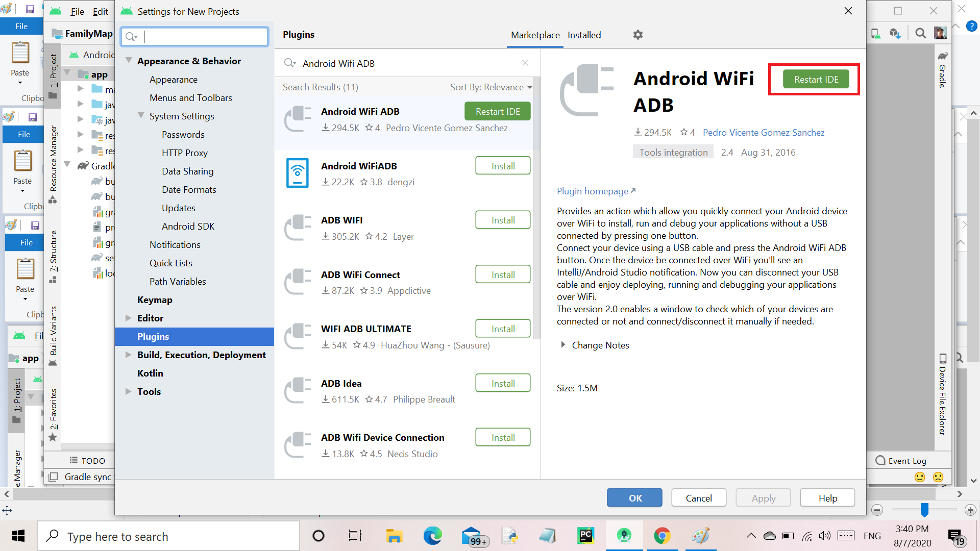Install the Android WiFiADB plugin
This screenshot has width=980, height=551.
(503, 166)
